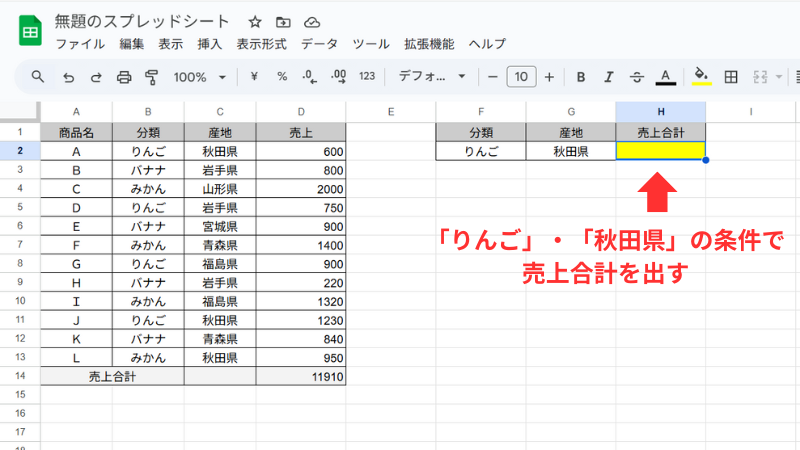The height and width of the screenshot is (450, 800).
Task: Open the ヘルプ menu
Action: click(487, 44)
